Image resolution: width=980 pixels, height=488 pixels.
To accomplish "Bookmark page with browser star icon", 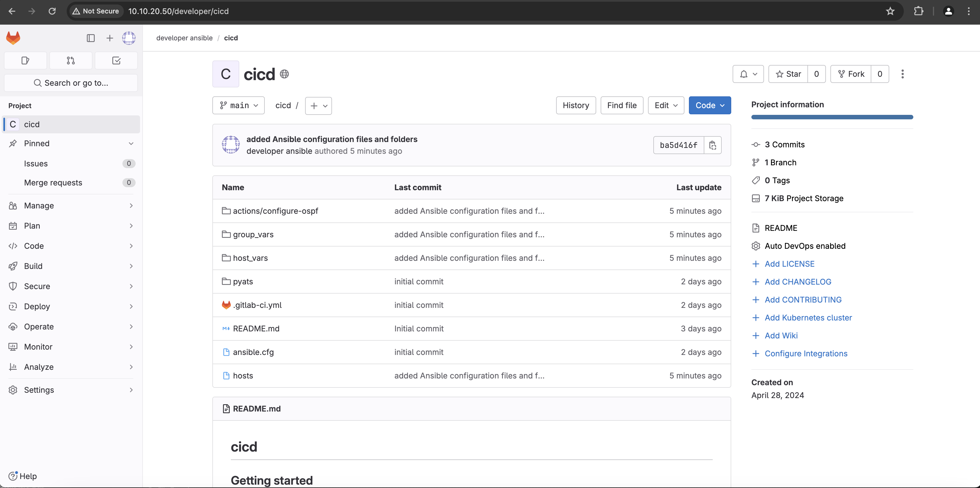I will 890,11.
